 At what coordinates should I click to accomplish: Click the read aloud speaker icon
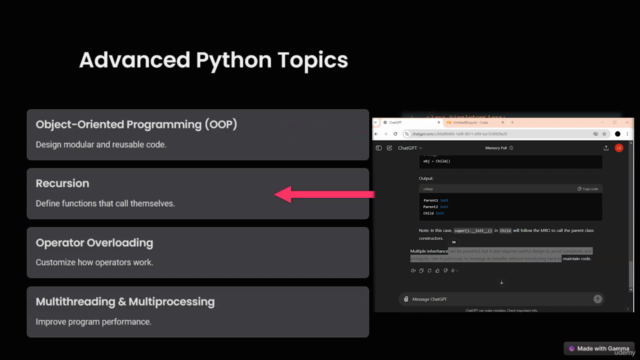[413, 271]
